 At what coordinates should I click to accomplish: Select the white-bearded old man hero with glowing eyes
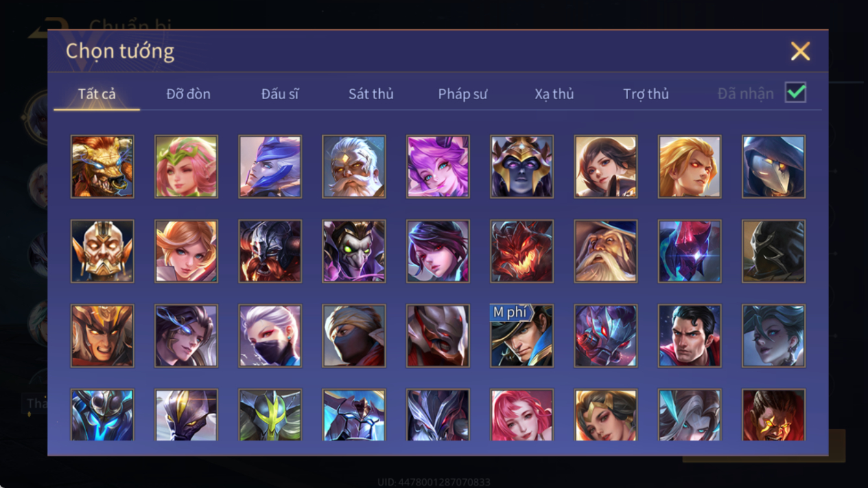[x=354, y=167]
